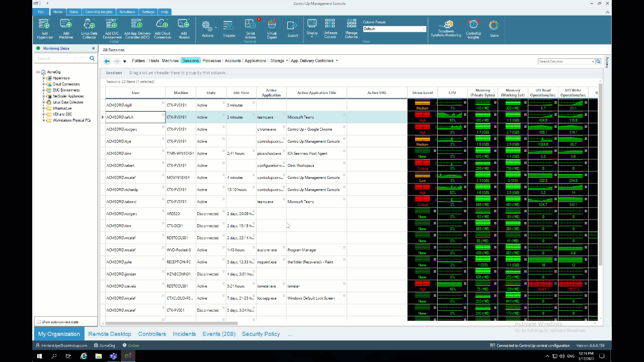Open Microsoft Teams from the taskbar
Screen dimensions: 644x362
coord(113,356)
